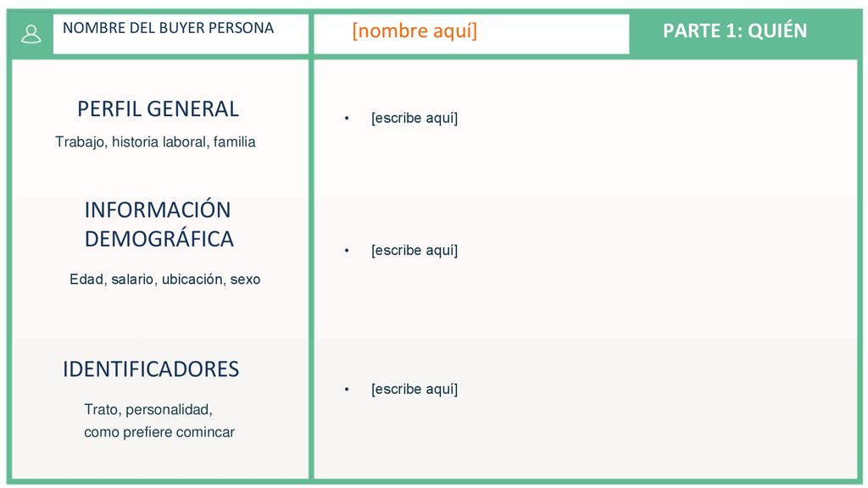
Task: Click the buyer persona user icon
Action: 31,34
